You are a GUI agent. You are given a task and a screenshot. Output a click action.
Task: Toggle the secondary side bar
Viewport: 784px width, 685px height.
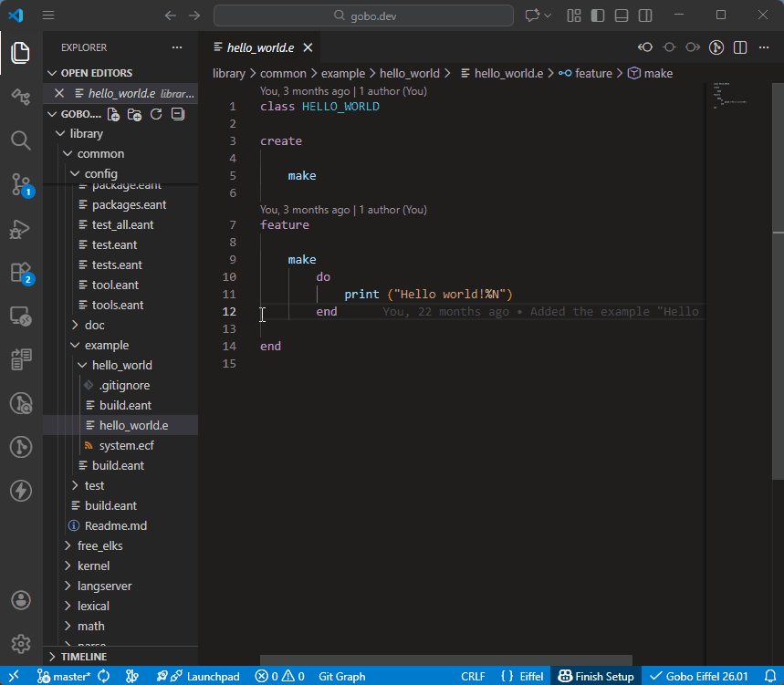645,16
